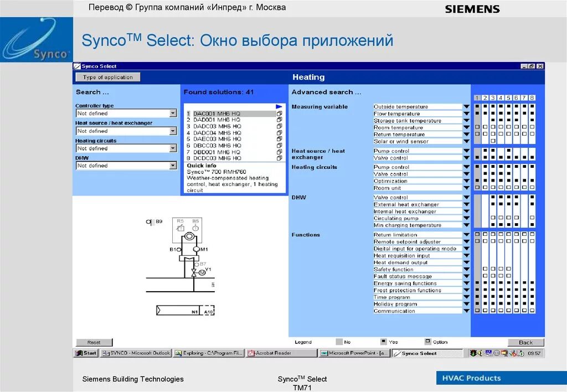Switch to Microsoft PowerPoint taskbar item
Image resolution: width=567 pixels, height=392 pixels.
point(354,353)
